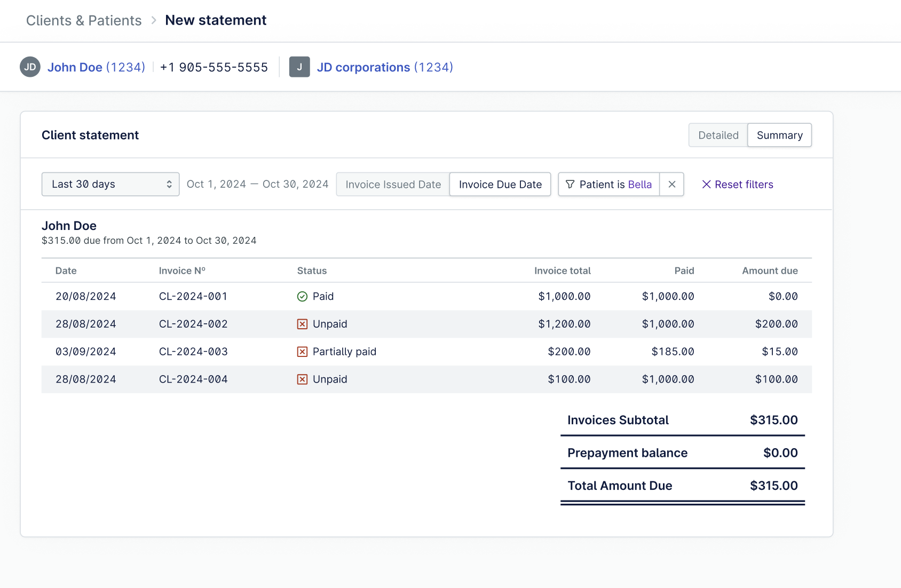Filter by Invoice Due Date
901x588 pixels.
pyautogui.click(x=500, y=185)
